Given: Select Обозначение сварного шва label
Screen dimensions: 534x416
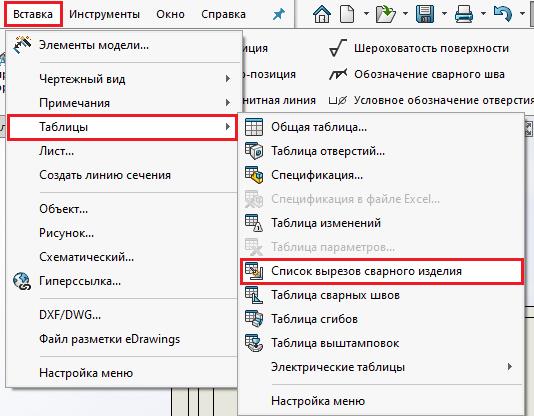Looking at the screenshot, I should click(x=429, y=74).
